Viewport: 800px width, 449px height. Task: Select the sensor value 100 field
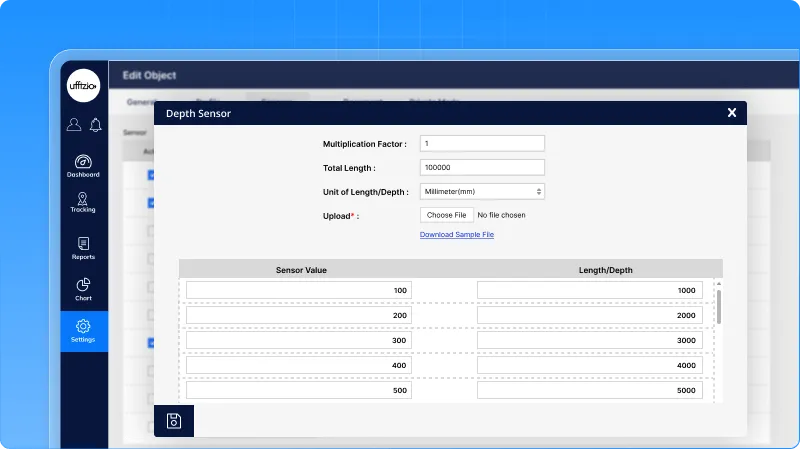pyautogui.click(x=299, y=290)
